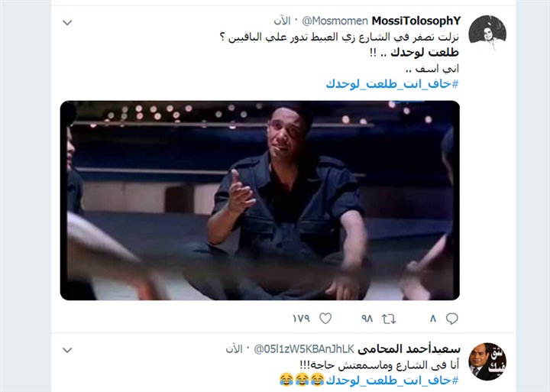The height and width of the screenshot is (392, 550).
Task: Open hashtag in the first tweet
Action: [x=392, y=84]
